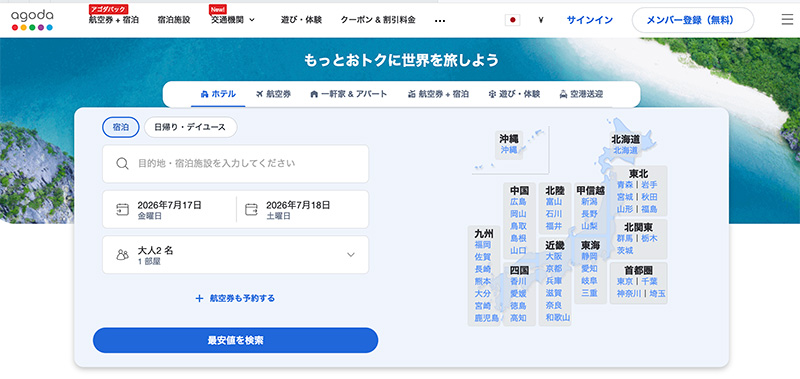The height and width of the screenshot is (379, 800).
Task: Select 山口 in the 中国 region
Action: point(518,250)
